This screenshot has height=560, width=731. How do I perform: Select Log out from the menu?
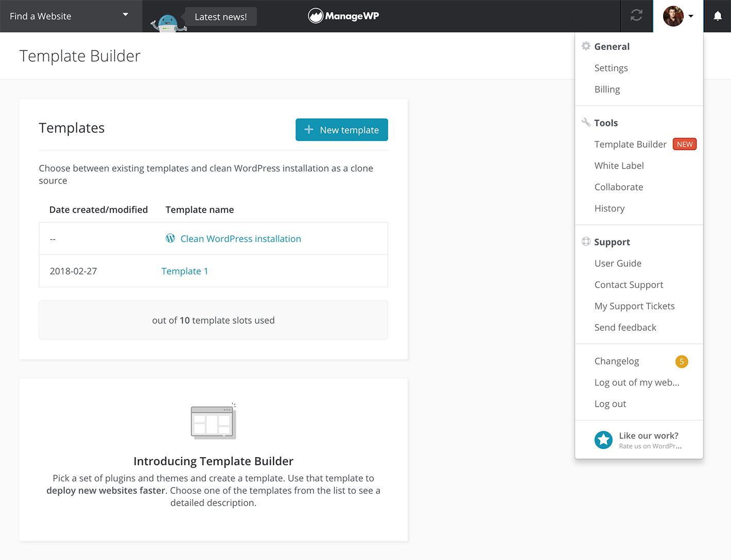tap(610, 404)
